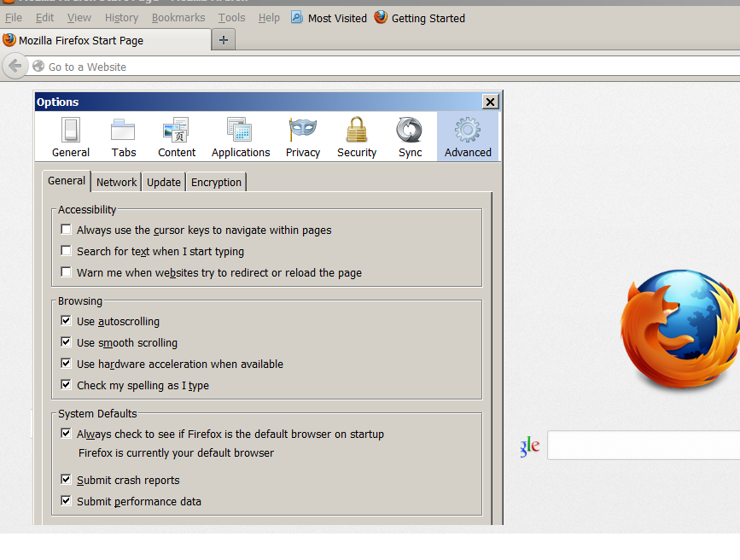This screenshot has width=740, height=560.
Task: Select the Mozilla Firefox Start Page tab
Action: coord(106,40)
